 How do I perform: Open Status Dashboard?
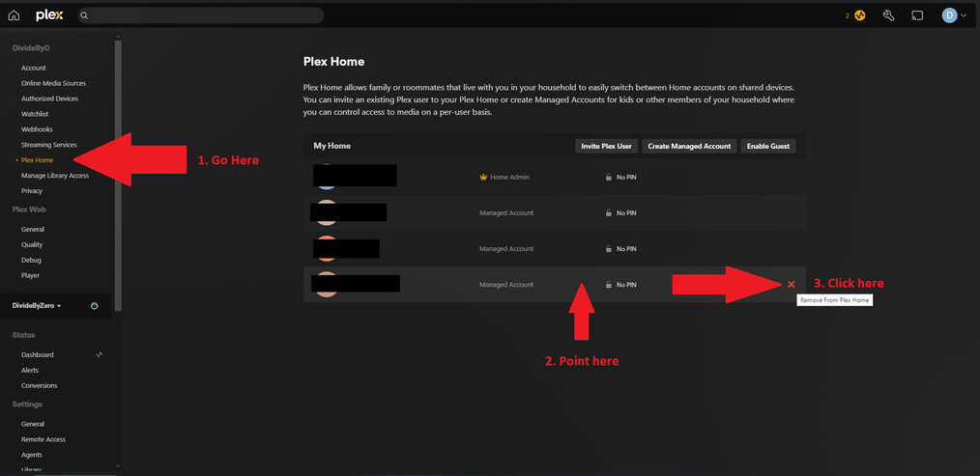[38, 354]
